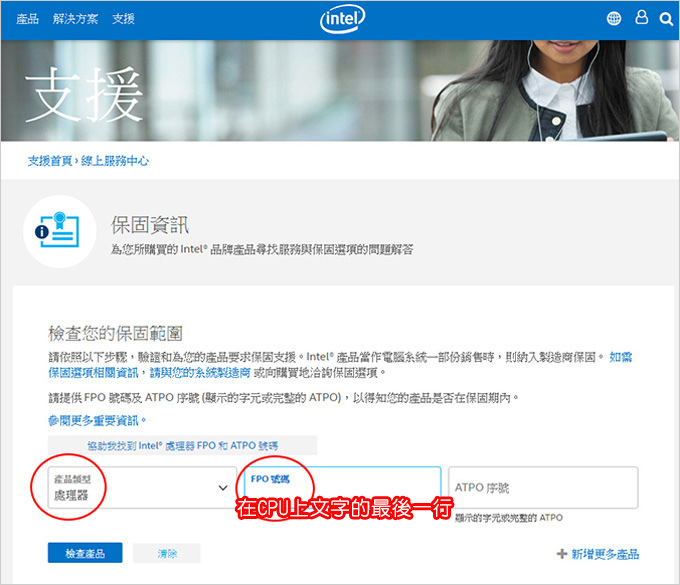Click the 檢查您的保固範圍 heading
This screenshot has height=585, width=680.
tap(115, 333)
